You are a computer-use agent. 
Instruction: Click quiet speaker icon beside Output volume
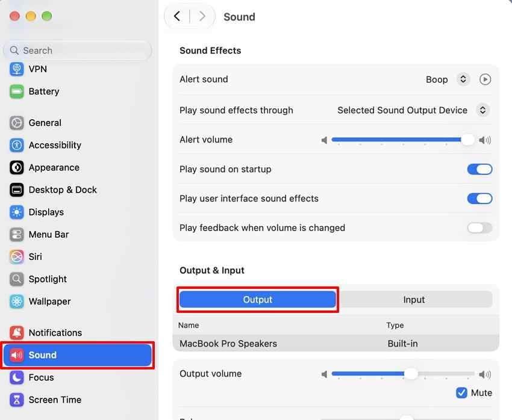[x=324, y=374]
